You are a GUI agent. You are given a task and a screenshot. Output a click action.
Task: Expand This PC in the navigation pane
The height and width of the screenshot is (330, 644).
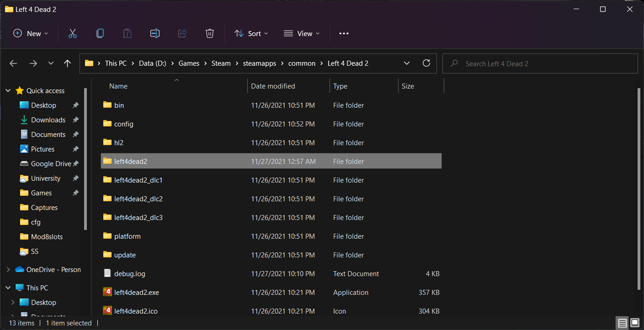(8, 287)
